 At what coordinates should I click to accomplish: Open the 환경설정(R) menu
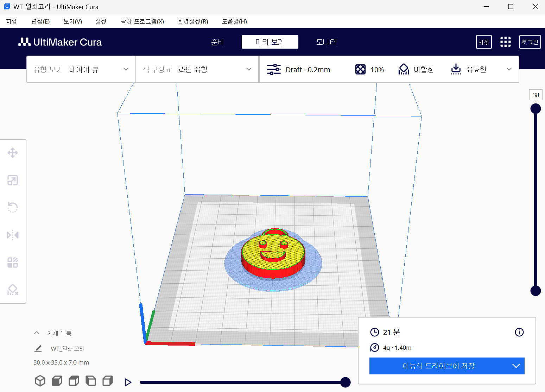coord(193,21)
